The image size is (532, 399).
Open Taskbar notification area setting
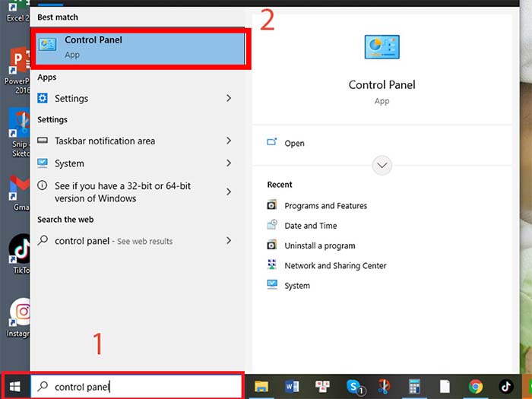136,141
